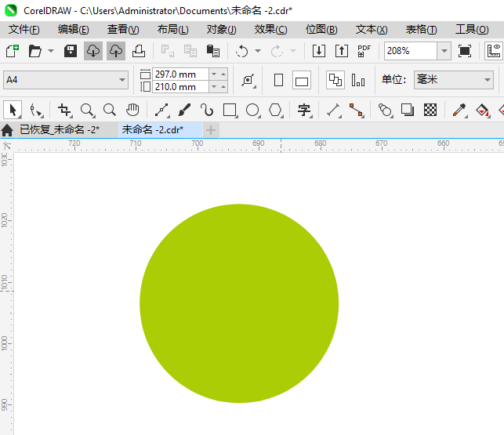The width and height of the screenshot is (504, 435).
Task: Click the auto-fit page icon
Action: (248, 80)
